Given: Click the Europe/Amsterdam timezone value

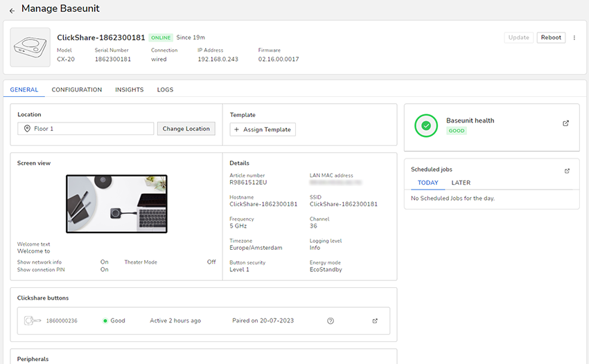Looking at the screenshot, I should [256, 248].
